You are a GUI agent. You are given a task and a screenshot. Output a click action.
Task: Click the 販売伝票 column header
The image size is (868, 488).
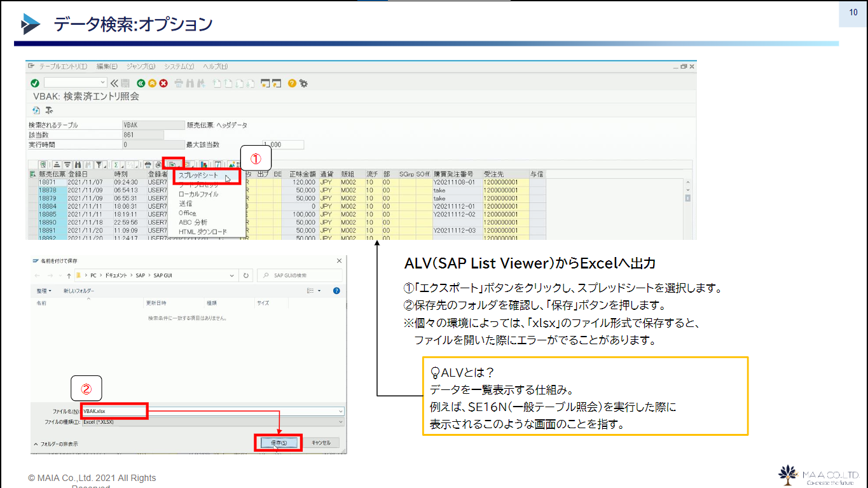click(52, 174)
